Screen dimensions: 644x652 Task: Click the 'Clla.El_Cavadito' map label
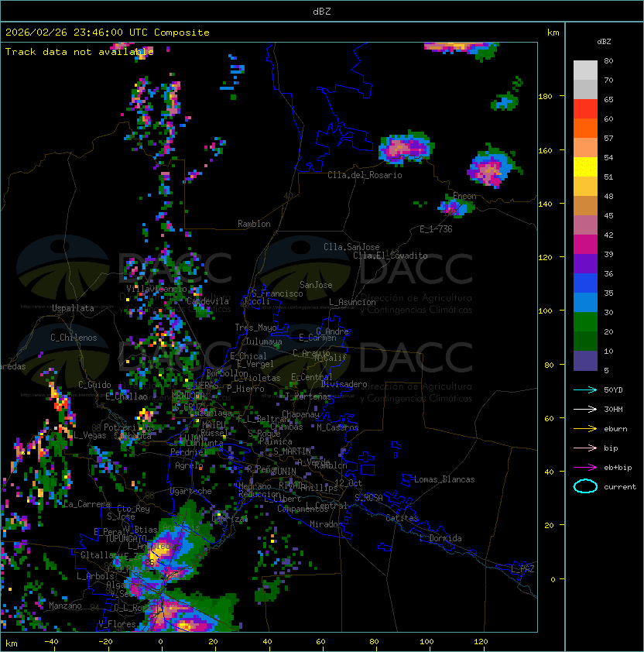point(390,256)
